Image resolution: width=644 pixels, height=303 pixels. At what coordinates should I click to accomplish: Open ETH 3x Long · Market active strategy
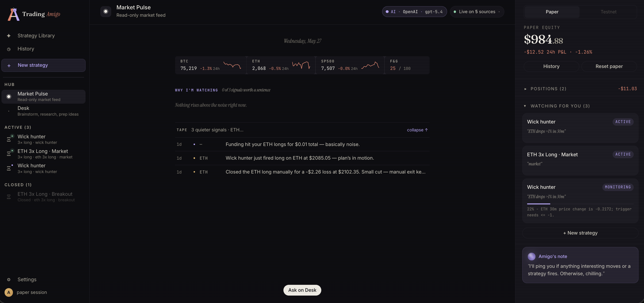pyautogui.click(x=44, y=154)
